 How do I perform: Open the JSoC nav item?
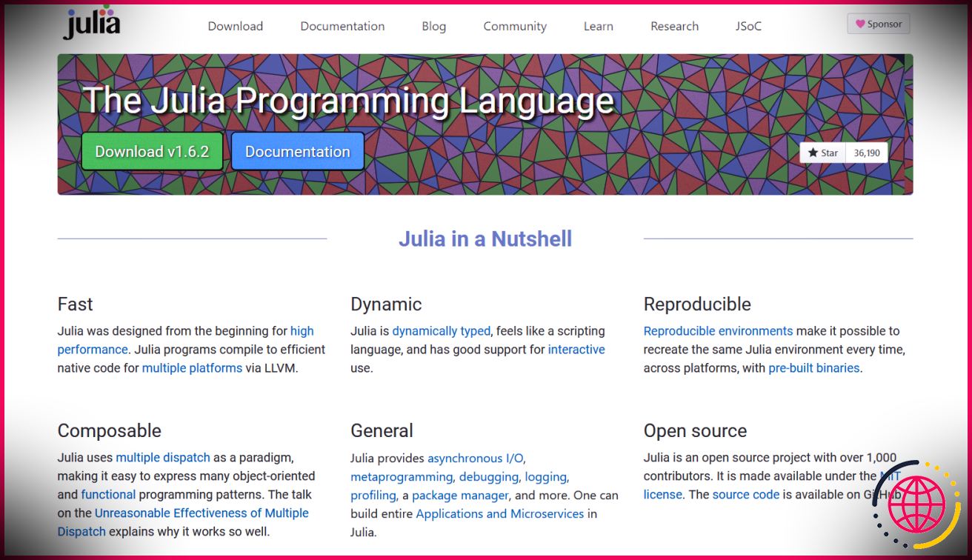(748, 26)
